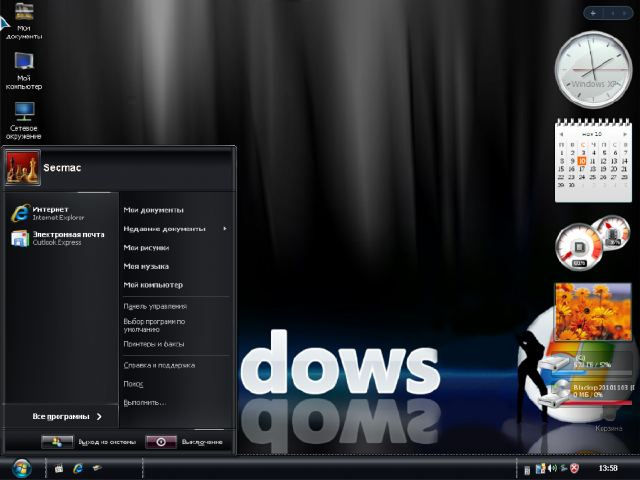Click the C: drive icon in gadget

pos(553,363)
